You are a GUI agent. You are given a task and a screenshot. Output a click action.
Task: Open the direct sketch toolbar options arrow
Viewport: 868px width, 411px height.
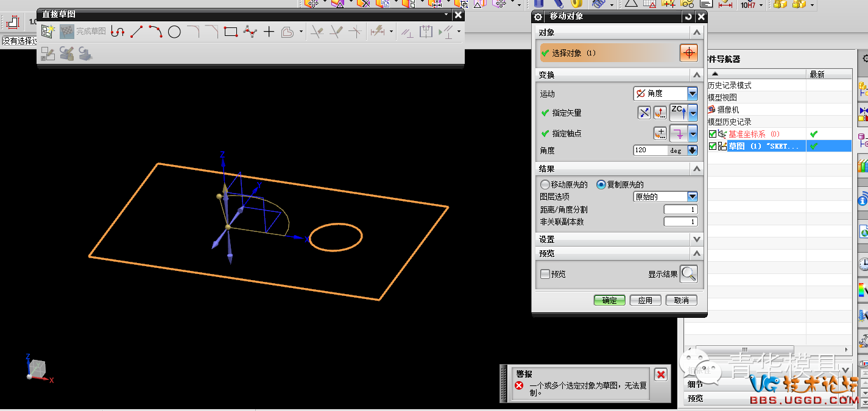[446, 14]
